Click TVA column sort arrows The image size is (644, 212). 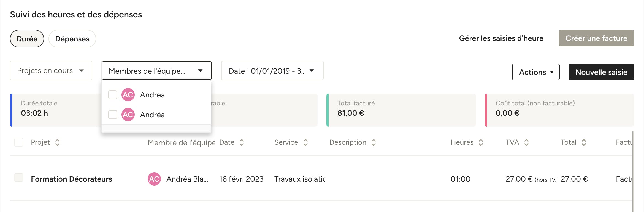click(x=526, y=142)
